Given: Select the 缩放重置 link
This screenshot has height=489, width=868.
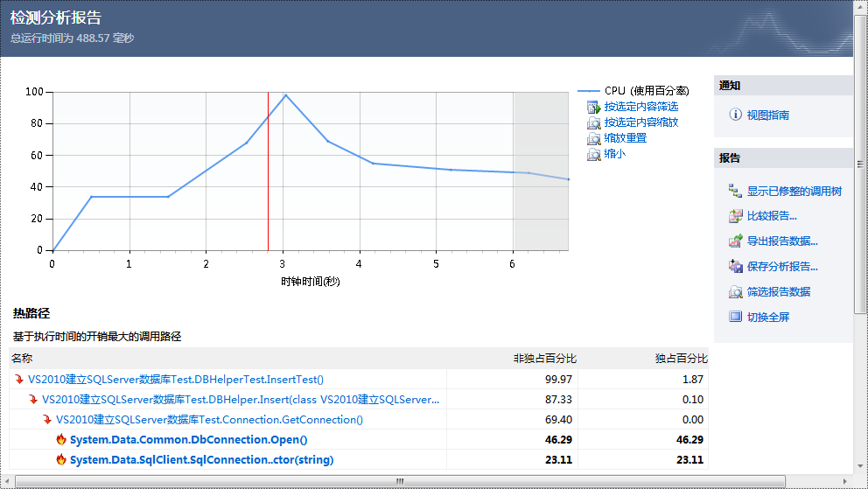Looking at the screenshot, I should click(x=626, y=137).
